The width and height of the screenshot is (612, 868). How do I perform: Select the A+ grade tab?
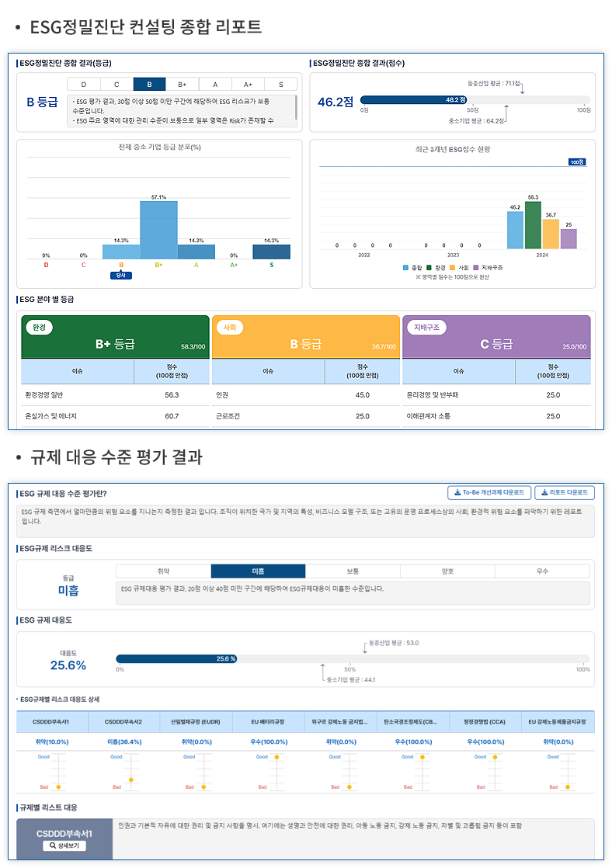(x=248, y=84)
